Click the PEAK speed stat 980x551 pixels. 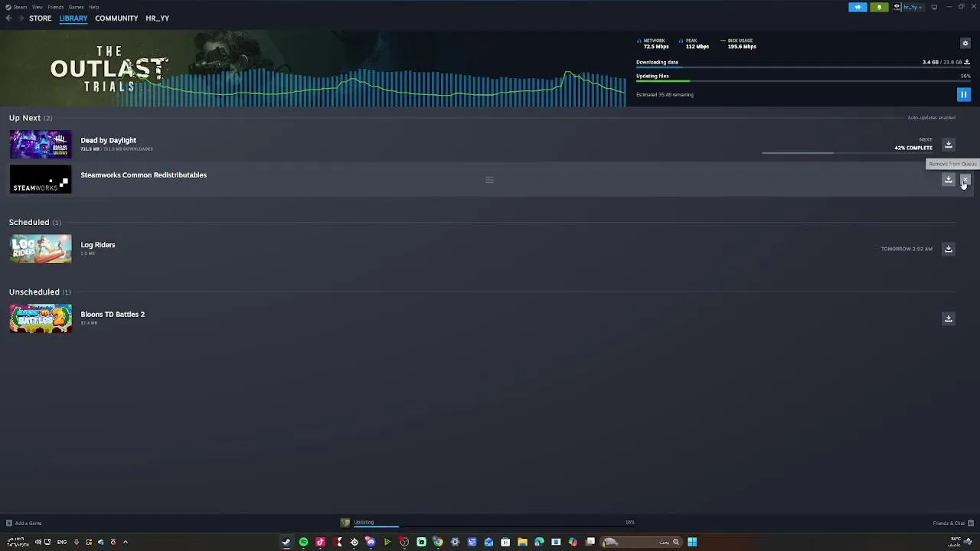click(x=694, y=44)
